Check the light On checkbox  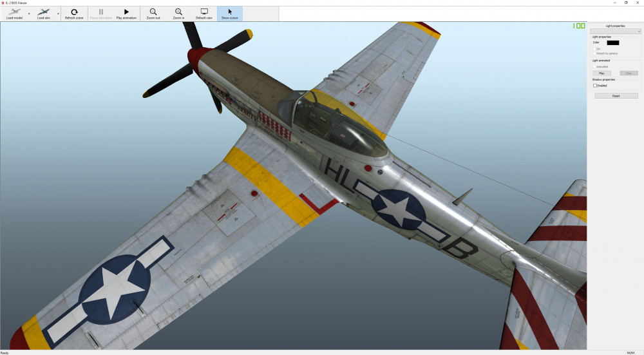pos(594,48)
